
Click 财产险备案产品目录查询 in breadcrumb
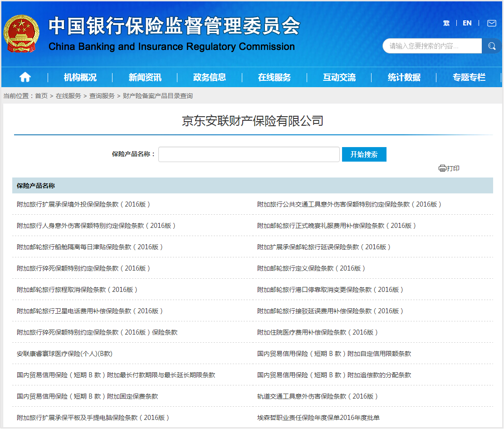158,96
